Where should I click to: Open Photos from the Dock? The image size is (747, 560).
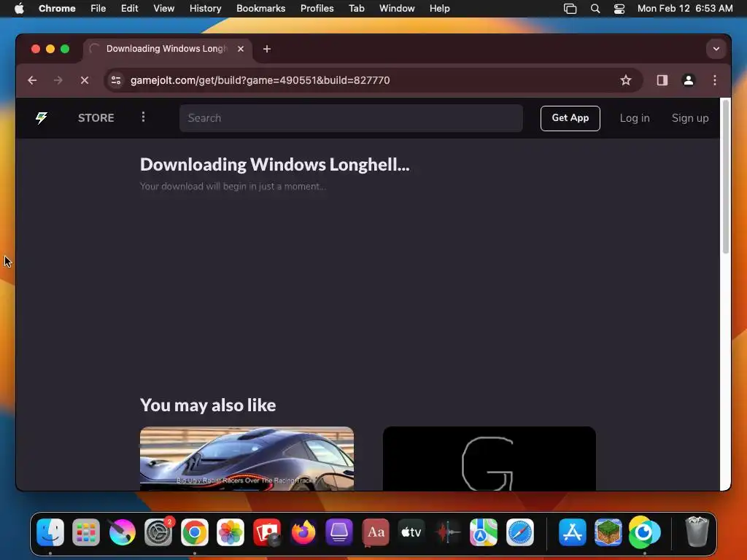coord(231,532)
